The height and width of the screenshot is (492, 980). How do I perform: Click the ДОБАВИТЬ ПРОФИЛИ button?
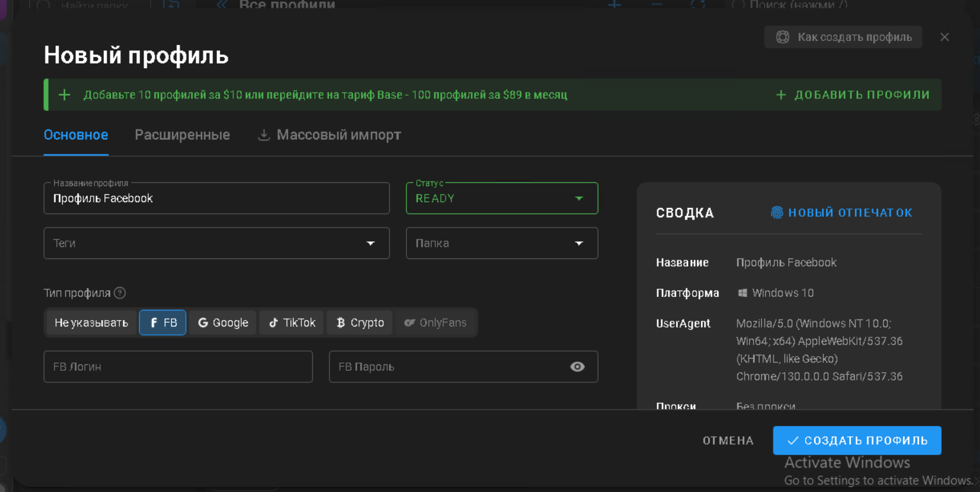click(852, 95)
